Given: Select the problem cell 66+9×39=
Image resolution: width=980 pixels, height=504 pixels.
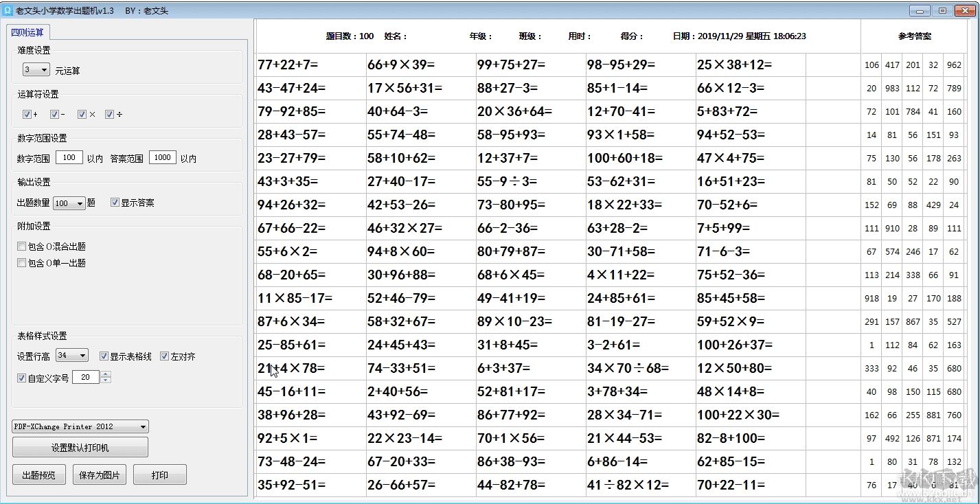Looking at the screenshot, I should (421, 65).
